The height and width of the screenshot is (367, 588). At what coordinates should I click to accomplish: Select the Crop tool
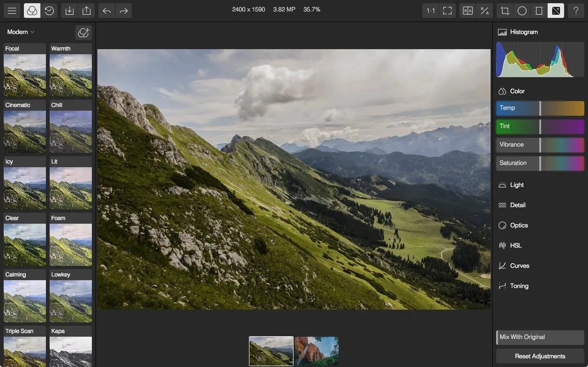pos(505,11)
